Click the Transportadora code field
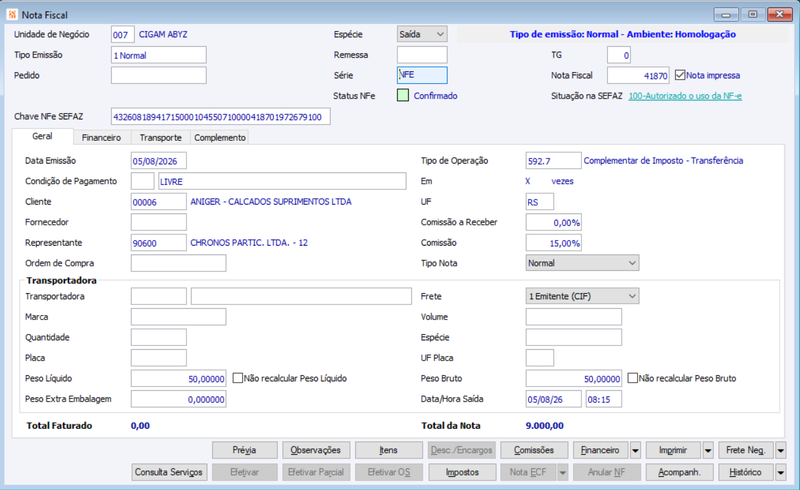 click(159, 296)
